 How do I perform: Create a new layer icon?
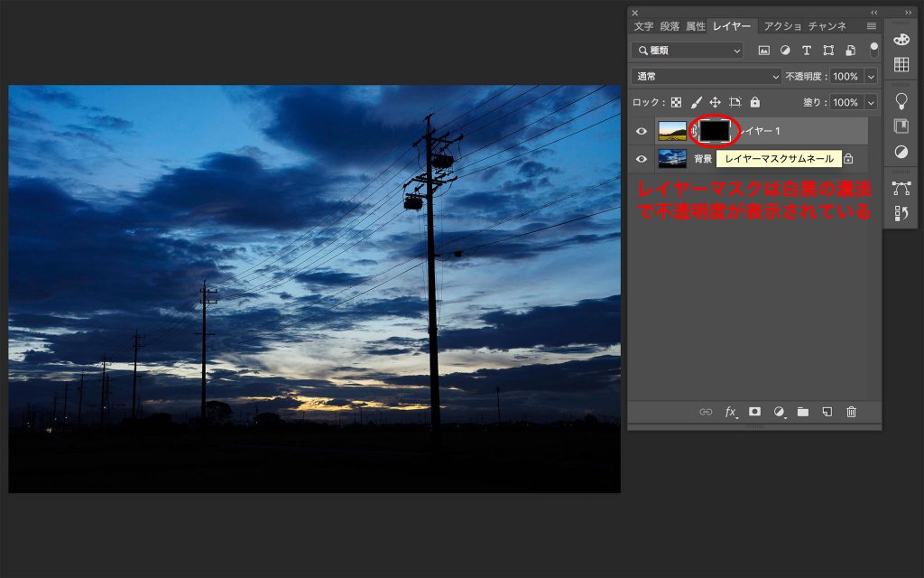827,412
